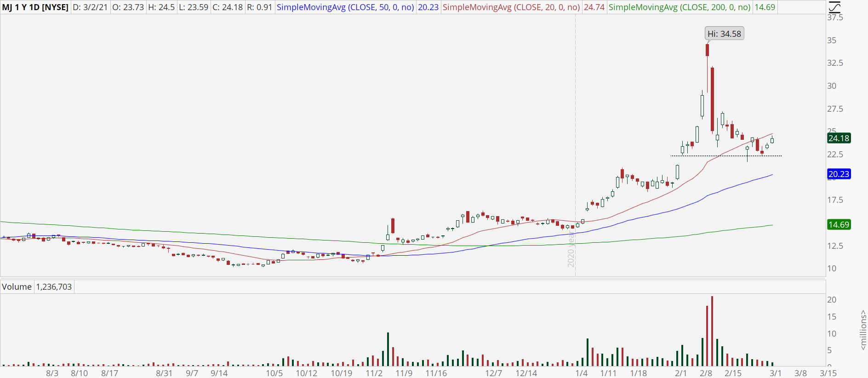Select the SimpleMovingAvg 50 study label
This screenshot has width=868, height=378.
(345, 7)
